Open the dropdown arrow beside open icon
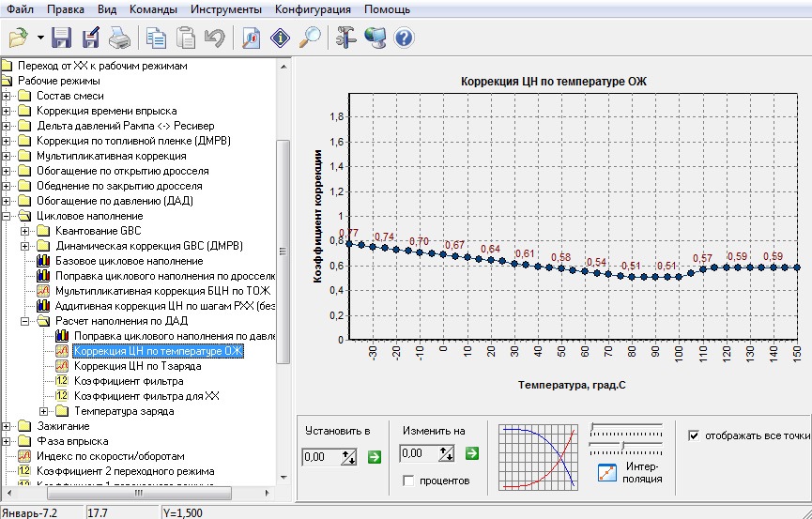 coord(40,38)
